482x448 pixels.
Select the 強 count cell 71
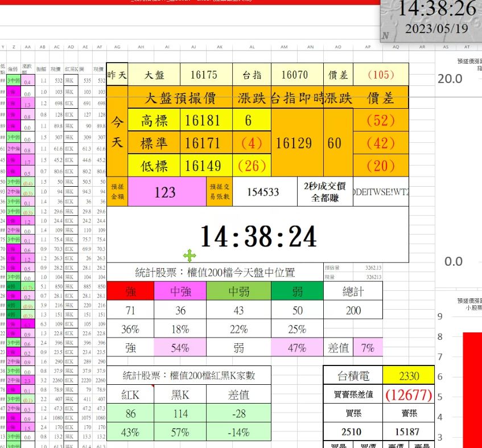[130, 310]
